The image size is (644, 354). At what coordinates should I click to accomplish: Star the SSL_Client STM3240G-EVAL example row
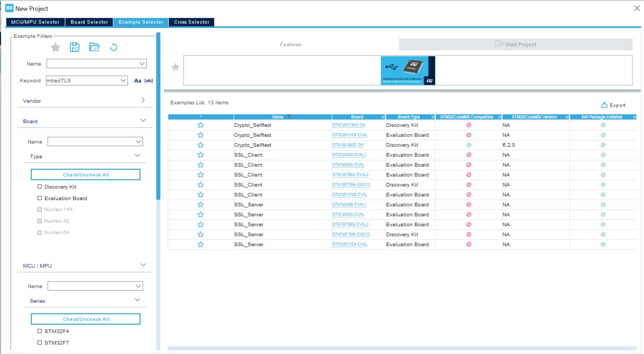(201, 165)
